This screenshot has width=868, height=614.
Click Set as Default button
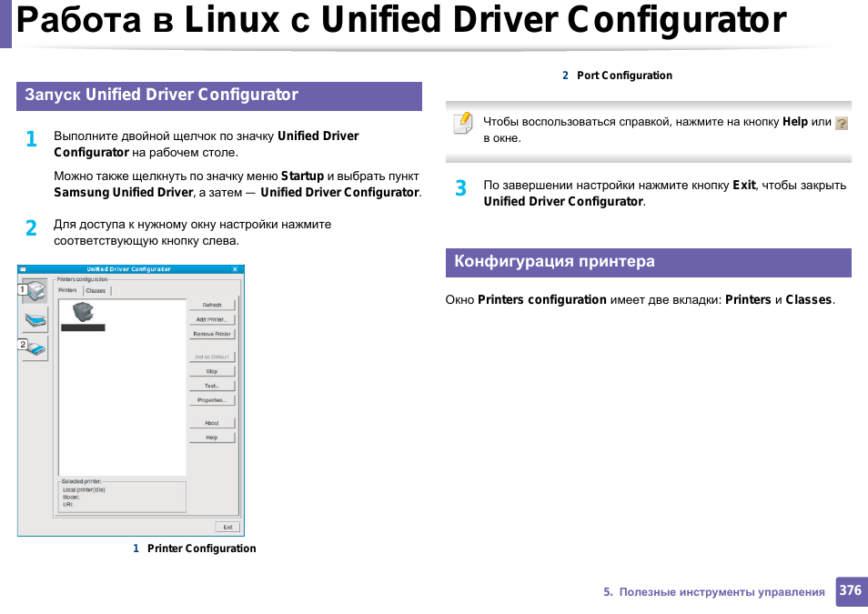(212, 357)
